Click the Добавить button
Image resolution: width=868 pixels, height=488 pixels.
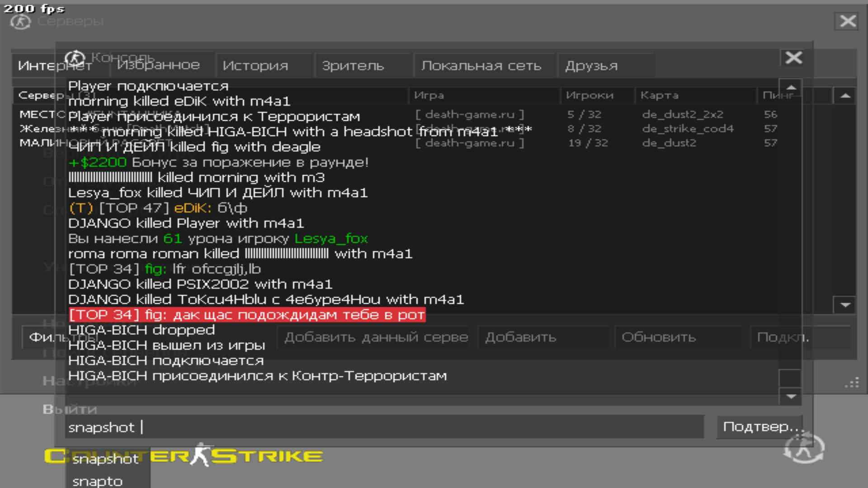[x=545, y=338]
